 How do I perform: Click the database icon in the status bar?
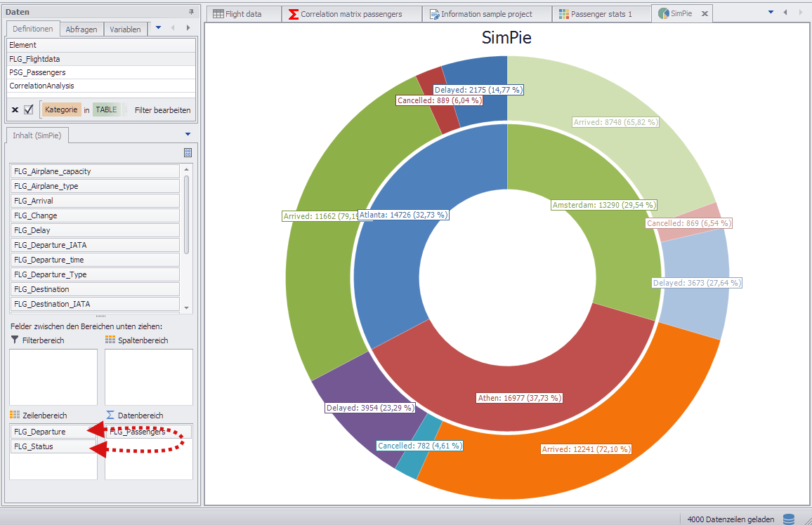pyautogui.click(x=789, y=519)
